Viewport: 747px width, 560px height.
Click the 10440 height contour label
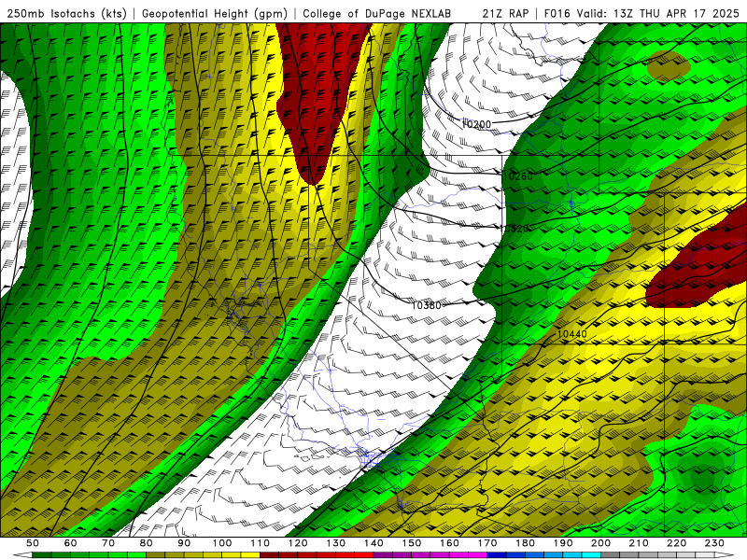[571, 334]
